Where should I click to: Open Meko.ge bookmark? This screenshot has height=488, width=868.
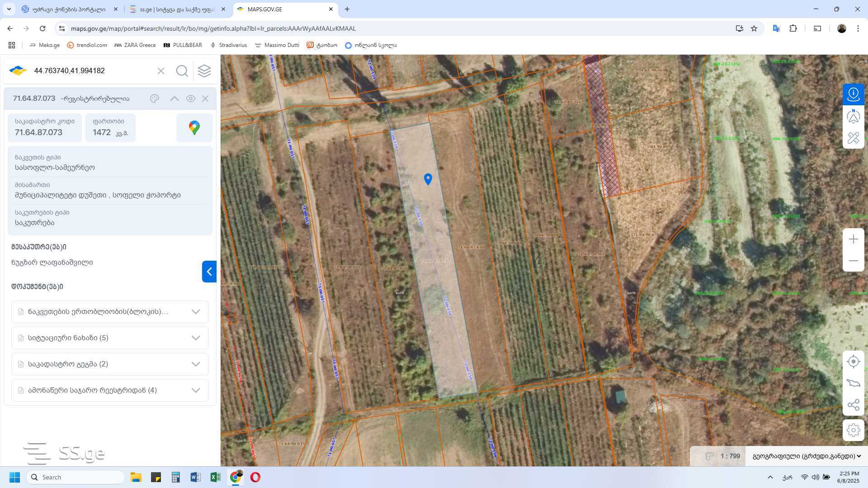pos(44,45)
